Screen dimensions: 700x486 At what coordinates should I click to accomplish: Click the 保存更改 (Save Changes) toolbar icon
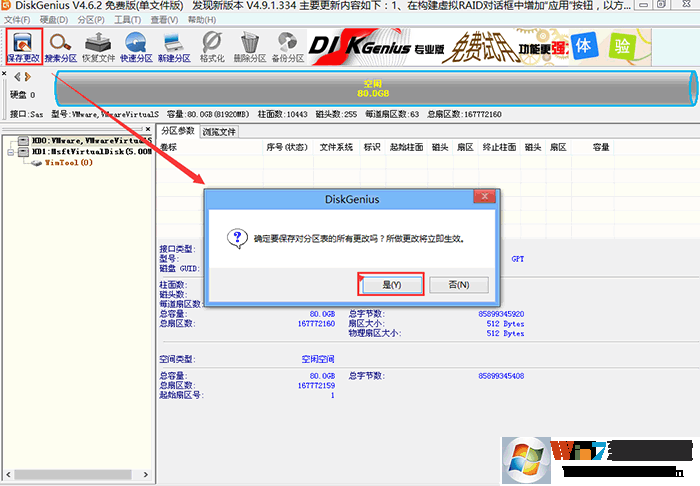22,45
